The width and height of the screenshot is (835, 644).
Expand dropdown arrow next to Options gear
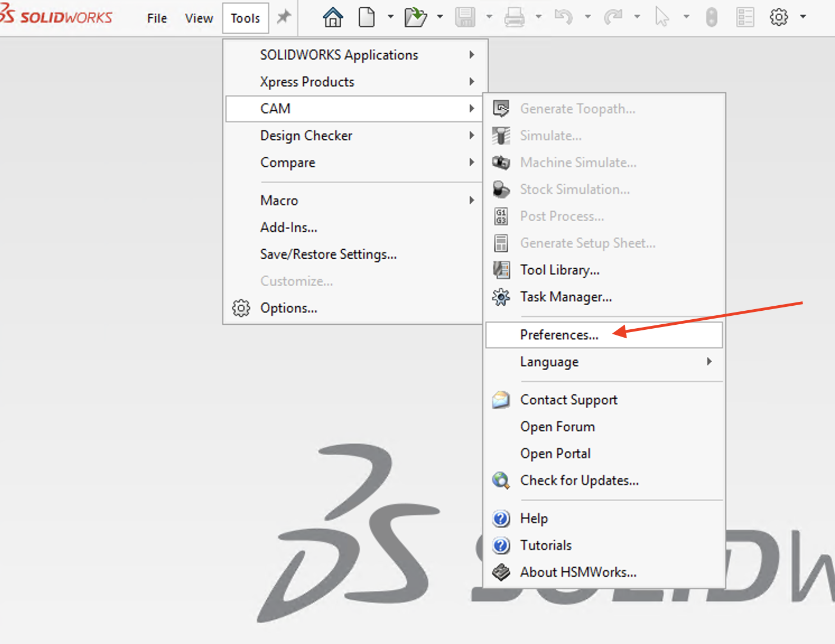[x=803, y=17]
